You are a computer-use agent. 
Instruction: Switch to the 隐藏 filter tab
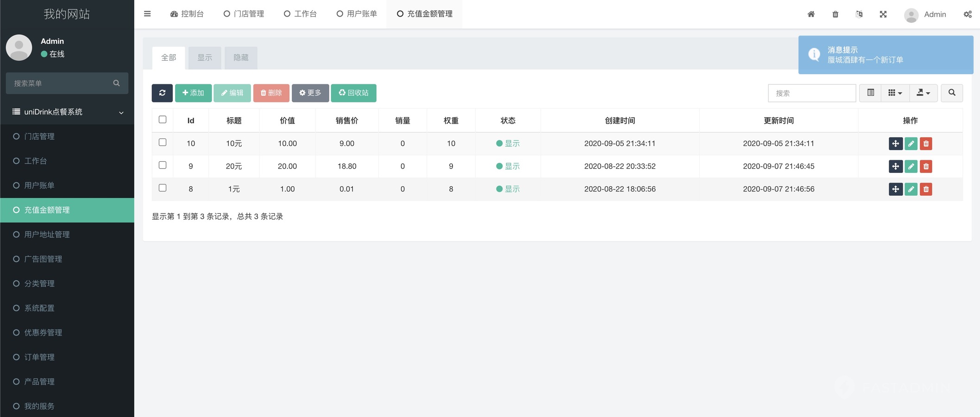[x=241, y=58]
